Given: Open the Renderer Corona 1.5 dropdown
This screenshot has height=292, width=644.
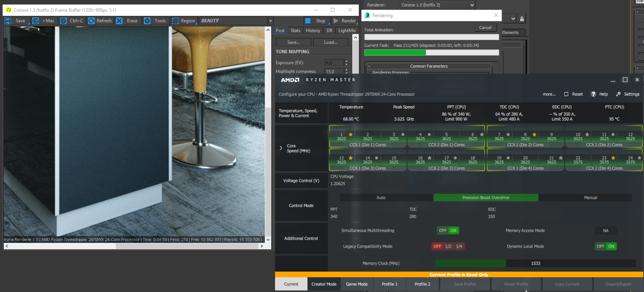Looking at the screenshot, I should tap(437, 5).
